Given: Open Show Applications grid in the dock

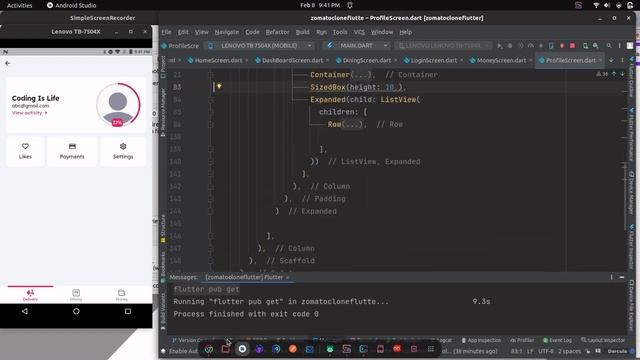Looking at the screenshot, I should point(431,349).
